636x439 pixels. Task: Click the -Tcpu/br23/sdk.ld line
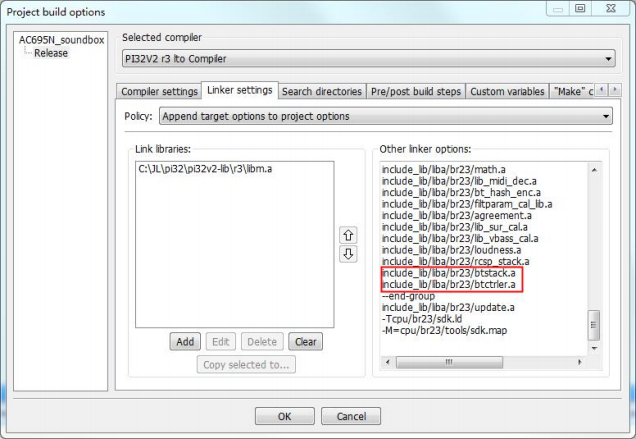(x=422, y=319)
